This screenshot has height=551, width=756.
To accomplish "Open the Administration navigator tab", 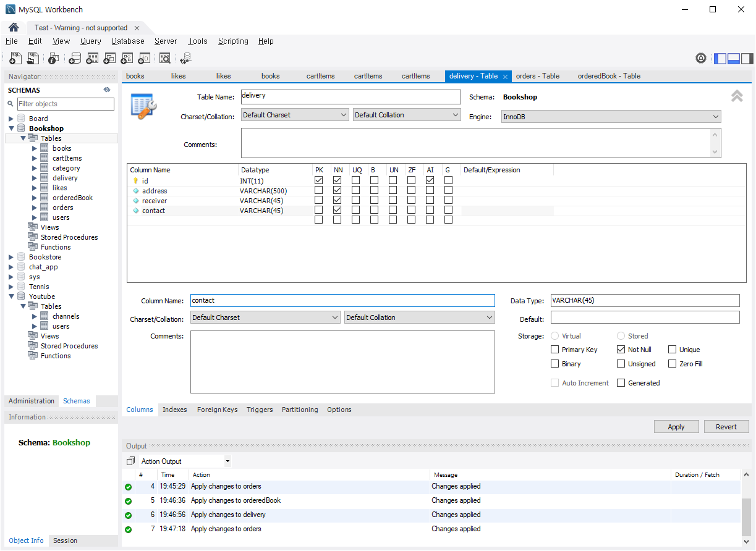I will coord(32,401).
